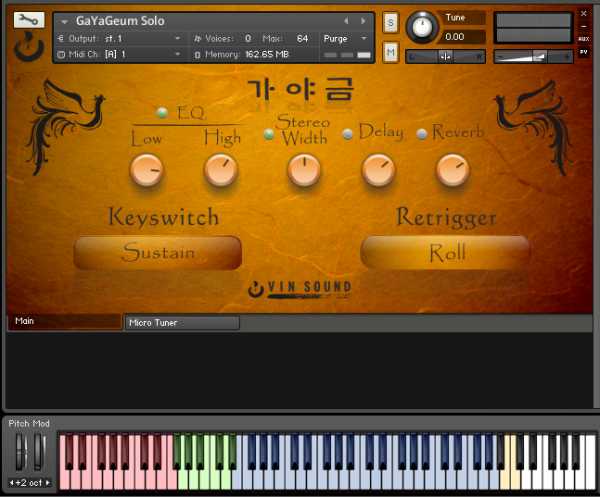Click the Tune value 0.00 field
Screen dimensions: 600x497
click(464, 37)
